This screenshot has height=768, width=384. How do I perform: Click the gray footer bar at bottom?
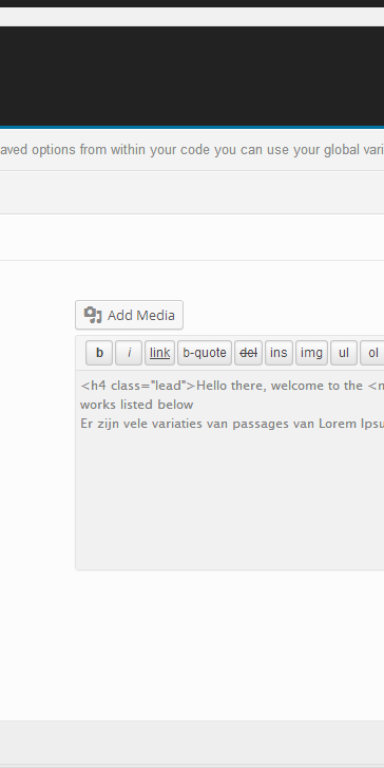click(x=192, y=742)
